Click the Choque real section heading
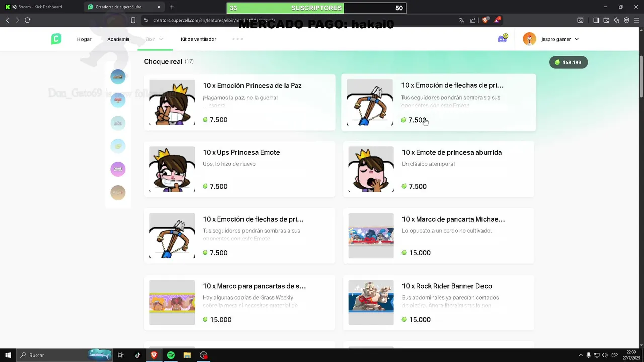 coord(163,61)
